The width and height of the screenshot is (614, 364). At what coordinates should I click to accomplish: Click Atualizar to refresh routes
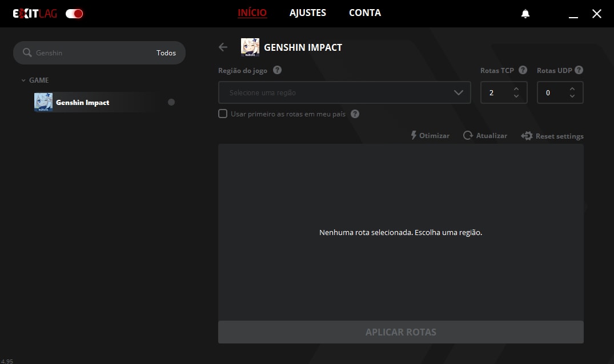click(x=485, y=136)
